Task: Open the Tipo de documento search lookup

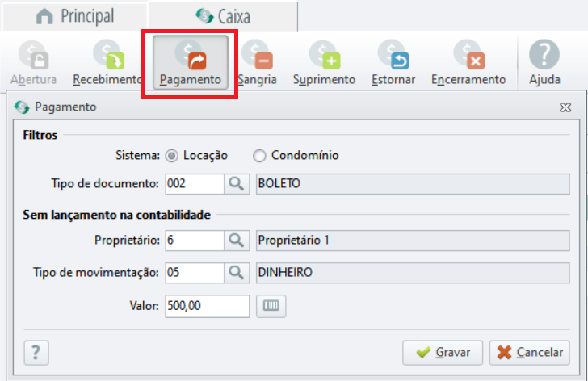Action: (237, 184)
